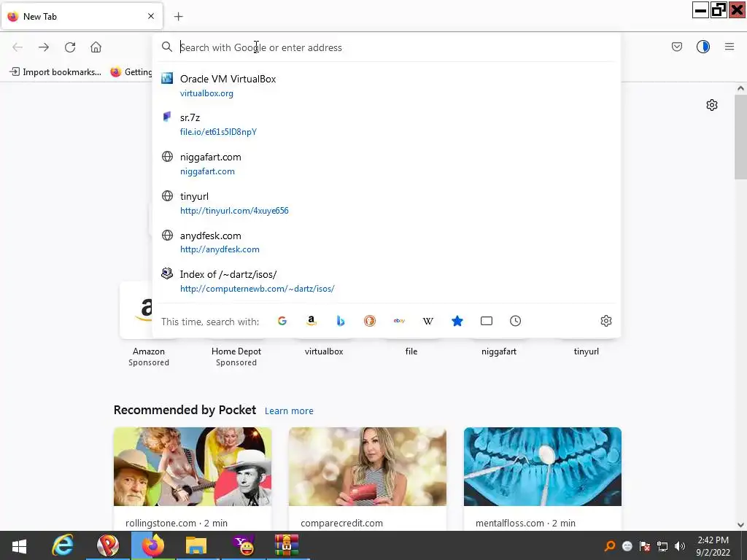Click Learn more about Pocket link

click(289, 411)
